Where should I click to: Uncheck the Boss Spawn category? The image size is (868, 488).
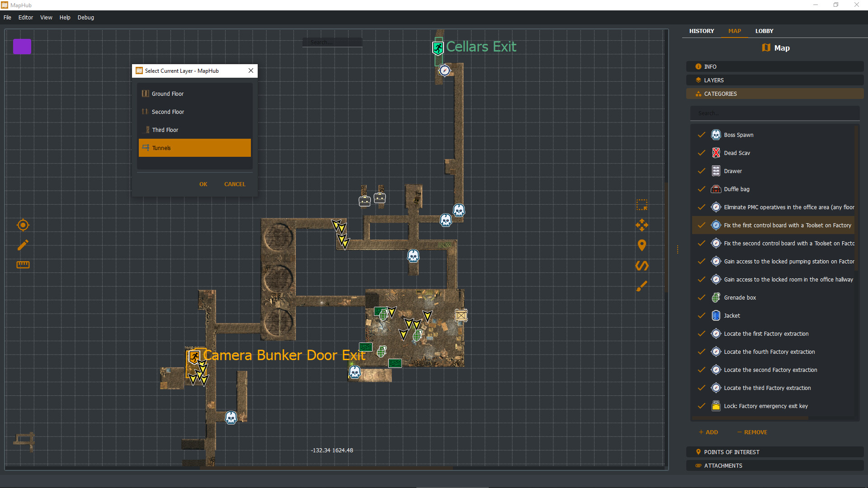[x=701, y=135]
